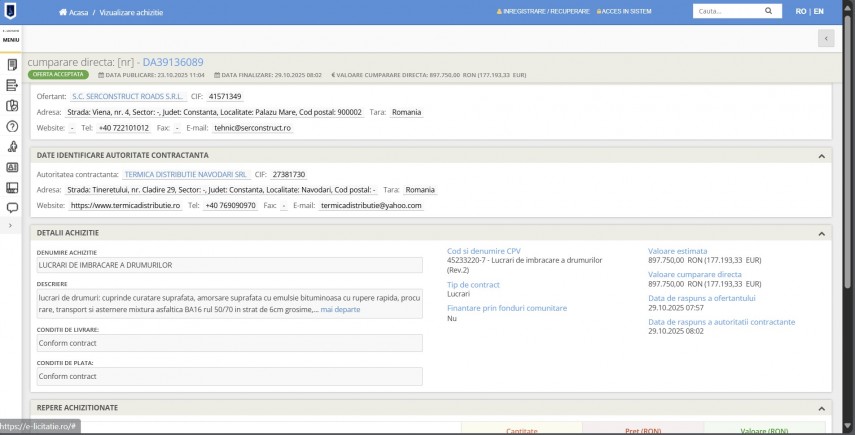This screenshot has width=855, height=435.
Task: Click the document icon in left sidebar
Action: tap(11, 64)
